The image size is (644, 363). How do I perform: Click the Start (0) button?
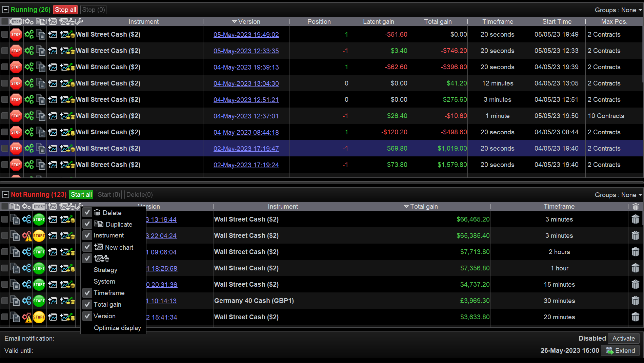[x=109, y=195]
